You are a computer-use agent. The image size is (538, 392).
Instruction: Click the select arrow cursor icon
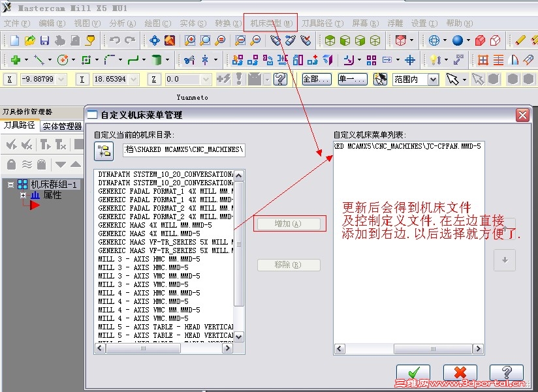(452, 80)
